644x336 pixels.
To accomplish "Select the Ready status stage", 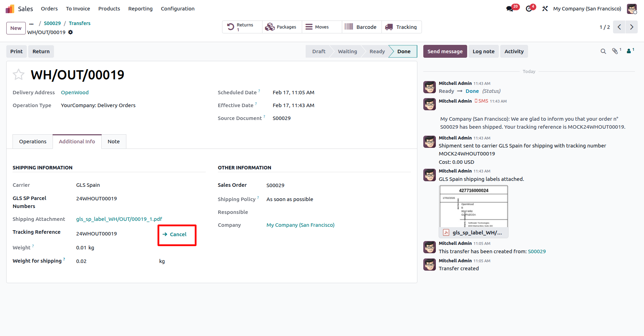I will tap(377, 51).
